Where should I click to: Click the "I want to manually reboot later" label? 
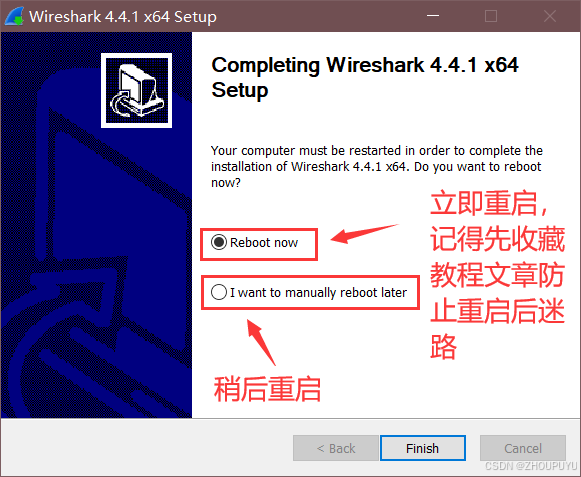(x=318, y=292)
